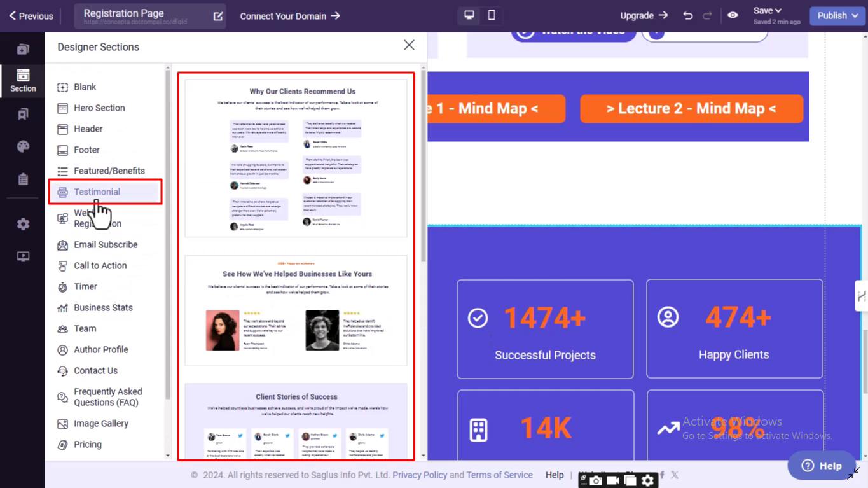Open the monitor play icon in sidebar

click(23, 256)
